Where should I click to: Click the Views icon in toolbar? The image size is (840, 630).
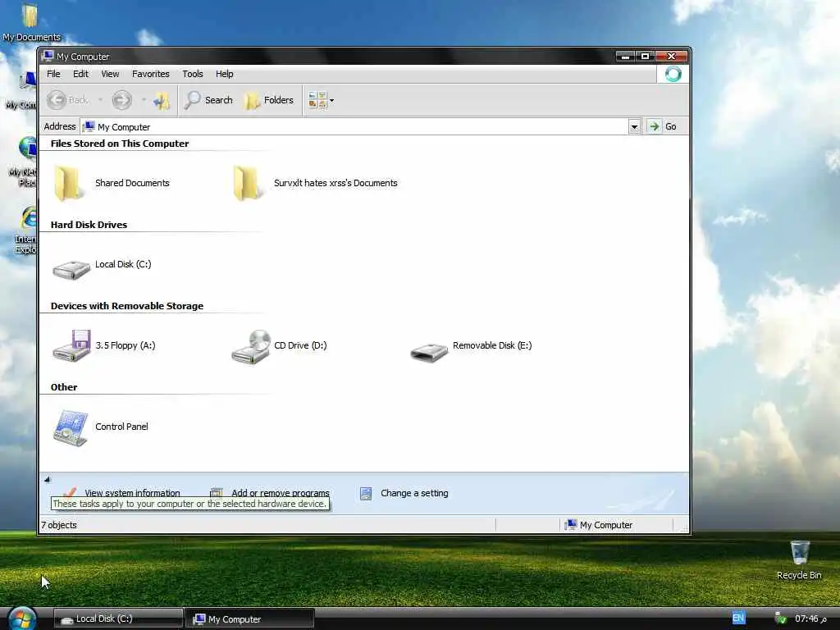click(317, 100)
